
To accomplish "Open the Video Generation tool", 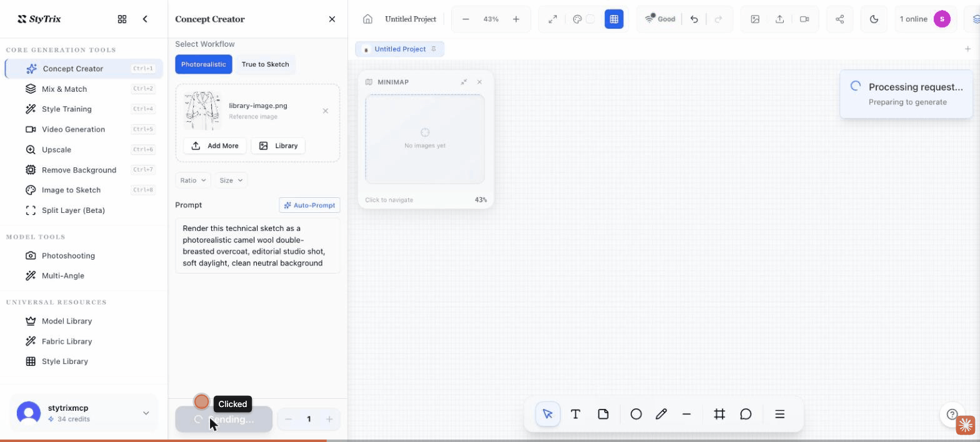I will coord(84,129).
